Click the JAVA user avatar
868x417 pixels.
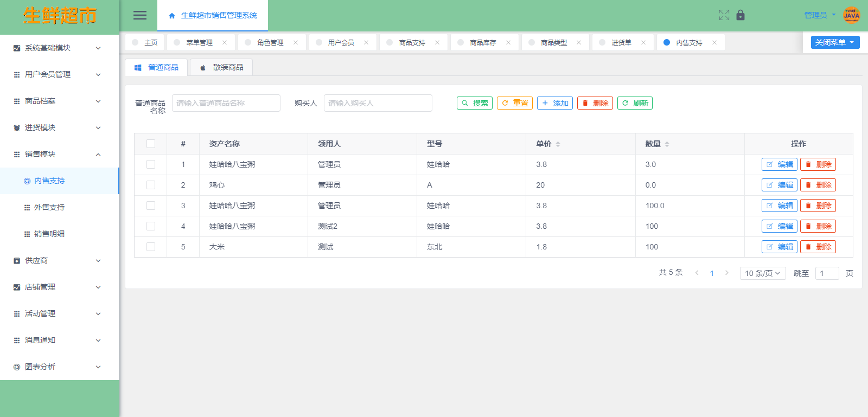[x=851, y=15]
